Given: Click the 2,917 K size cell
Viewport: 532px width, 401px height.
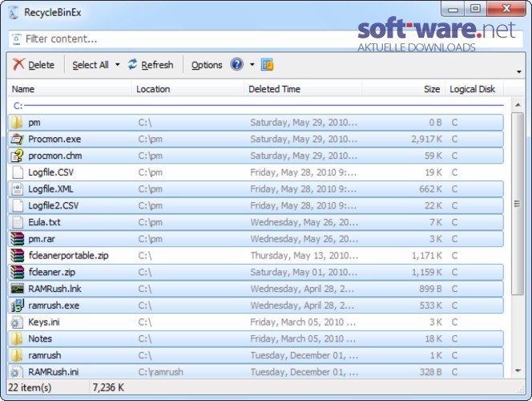Looking at the screenshot, I should click(426, 140).
